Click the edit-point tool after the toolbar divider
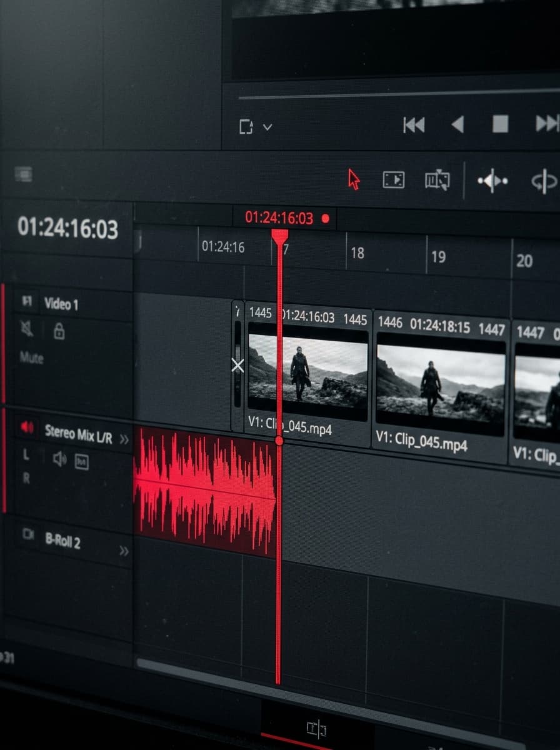 coord(492,181)
